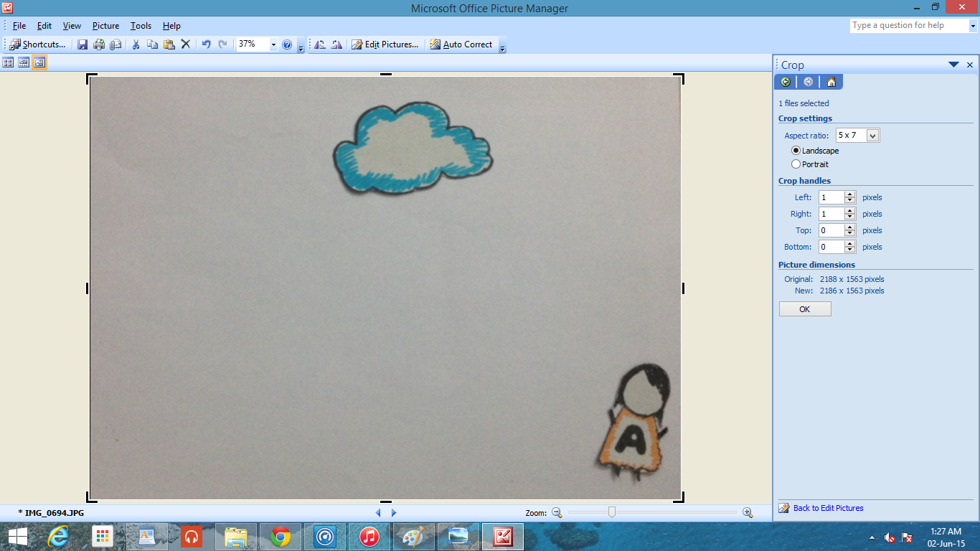Image resolution: width=980 pixels, height=551 pixels.
Task: Open Edit Pictures from the toolbar
Action: point(385,44)
